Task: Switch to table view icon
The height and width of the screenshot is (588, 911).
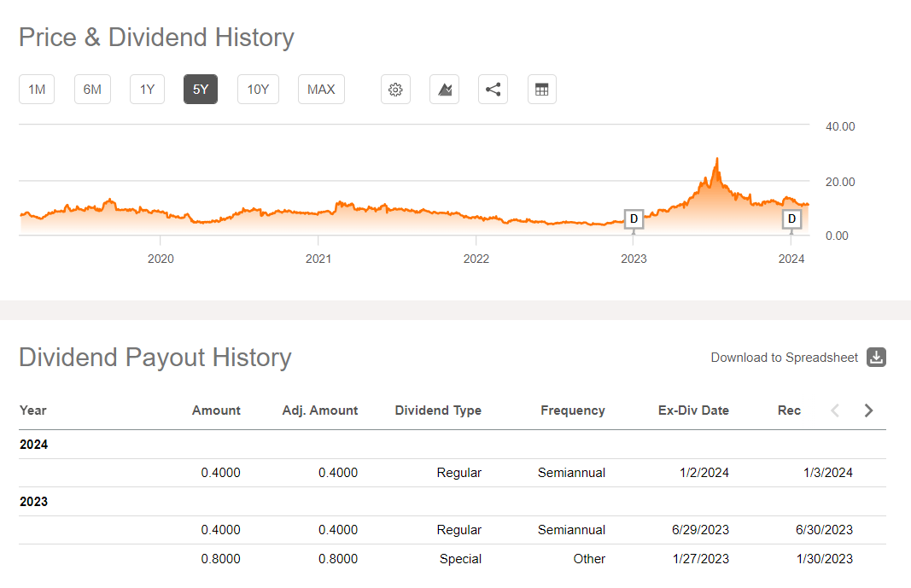Action: [x=541, y=90]
